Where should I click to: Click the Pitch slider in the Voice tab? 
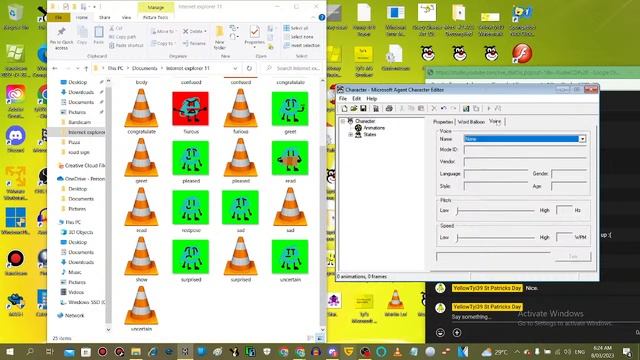[x=496, y=210]
